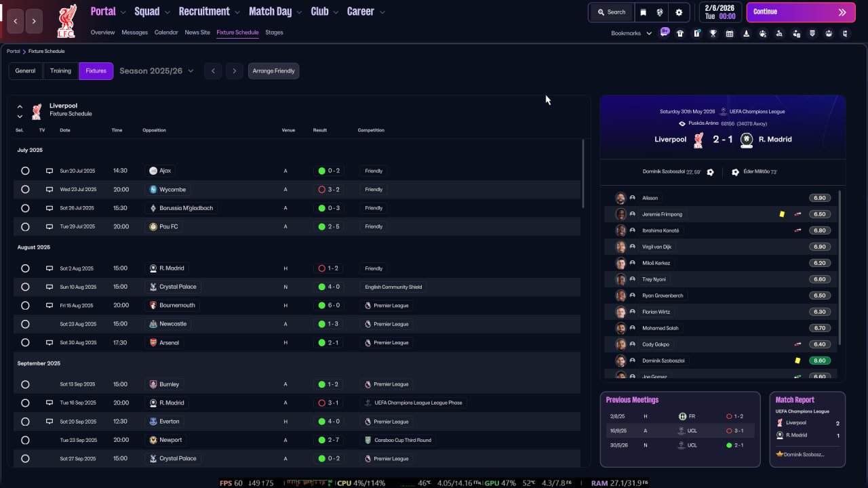The image size is (868, 488).
Task: Select the radio button for Arsenal fixture
Action: tap(25, 343)
